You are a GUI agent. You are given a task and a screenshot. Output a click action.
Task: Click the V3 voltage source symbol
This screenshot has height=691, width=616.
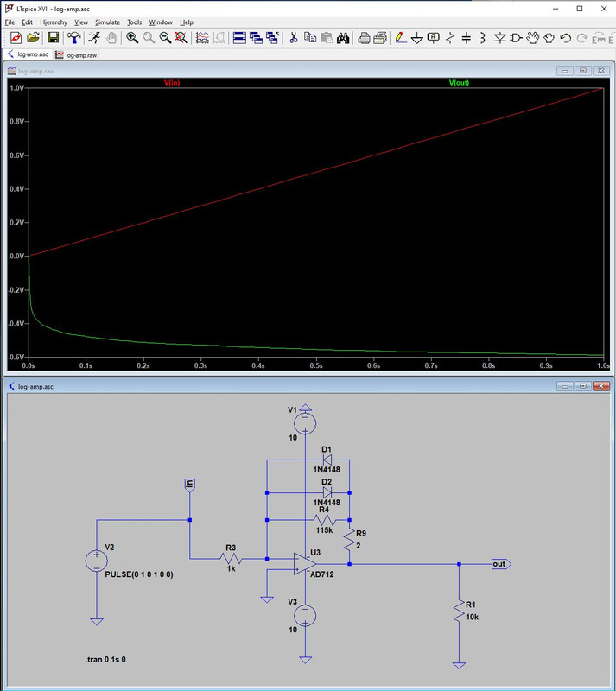[x=305, y=616]
